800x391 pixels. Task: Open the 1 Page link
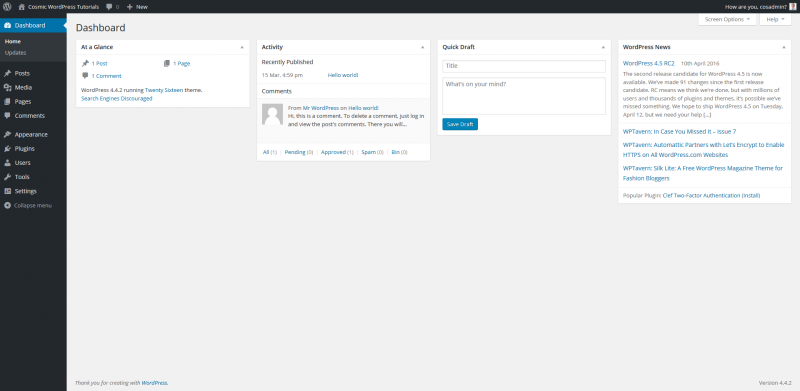click(182, 64)
